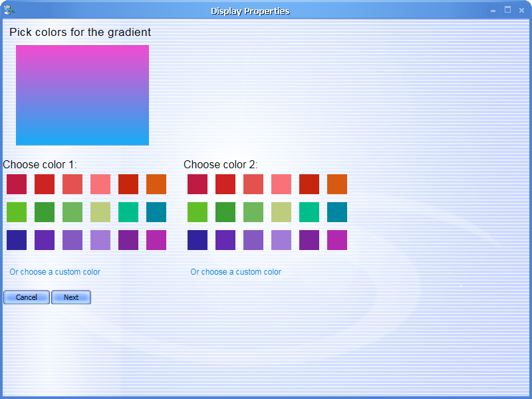The width and height of the screenshot is (532, 399).
Task: Click the Cancel button
Action: pos(27,297)
